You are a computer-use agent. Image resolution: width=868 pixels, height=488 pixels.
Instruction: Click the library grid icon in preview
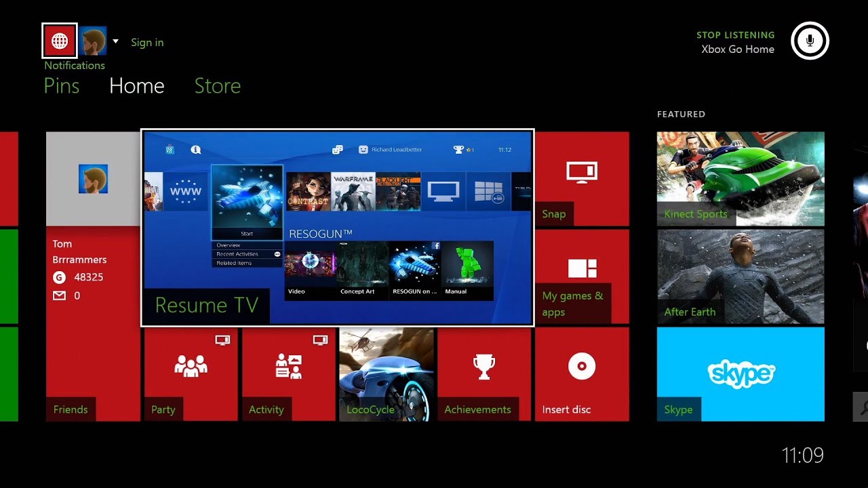488,192
